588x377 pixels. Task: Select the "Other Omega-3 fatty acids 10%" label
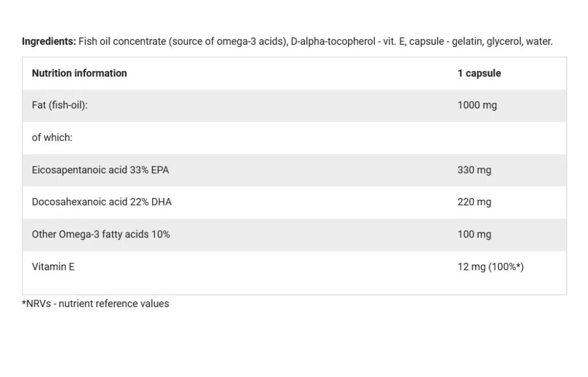coord(101,234)
